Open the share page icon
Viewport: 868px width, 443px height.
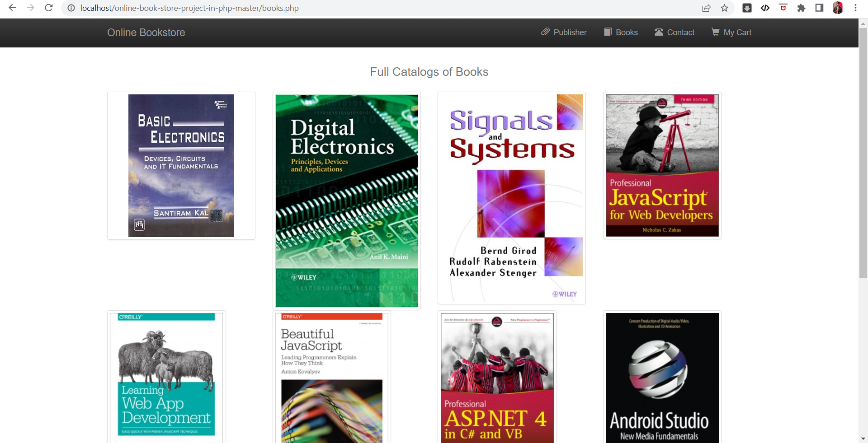(x=706, y=8)
